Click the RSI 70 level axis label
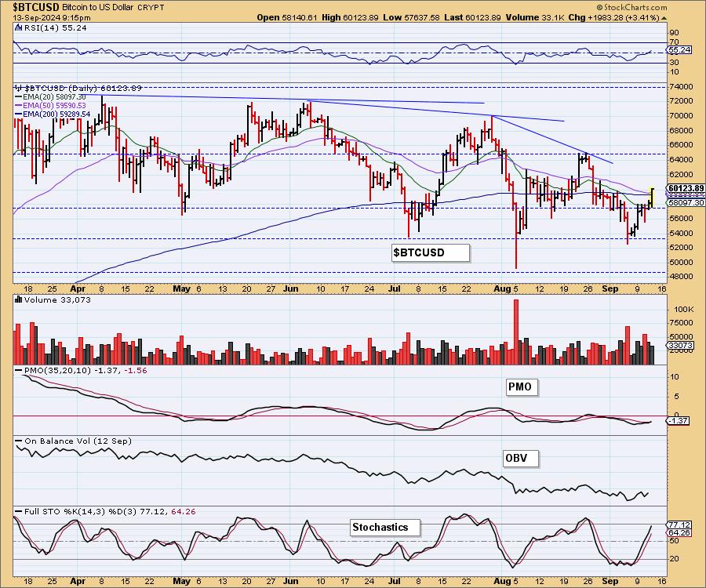Screen dimensions: 706x588 coord(675,42)
